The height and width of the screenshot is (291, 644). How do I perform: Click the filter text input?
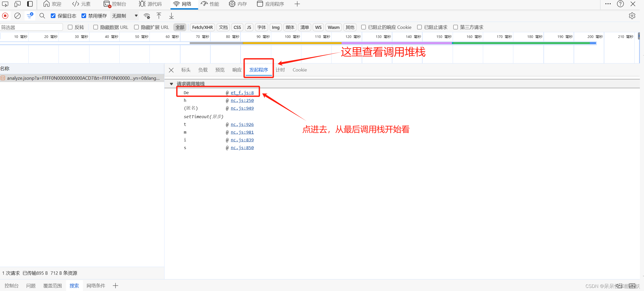pos(31,27)
